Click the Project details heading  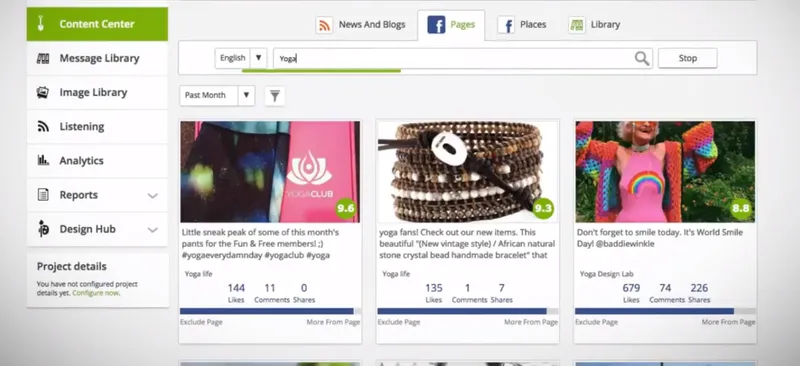click(71, 266)
